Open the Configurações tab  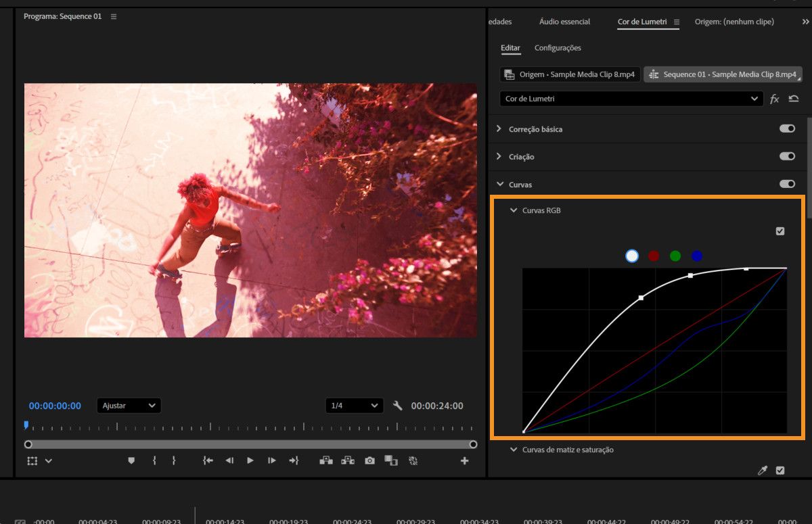[x=558, y=48]
